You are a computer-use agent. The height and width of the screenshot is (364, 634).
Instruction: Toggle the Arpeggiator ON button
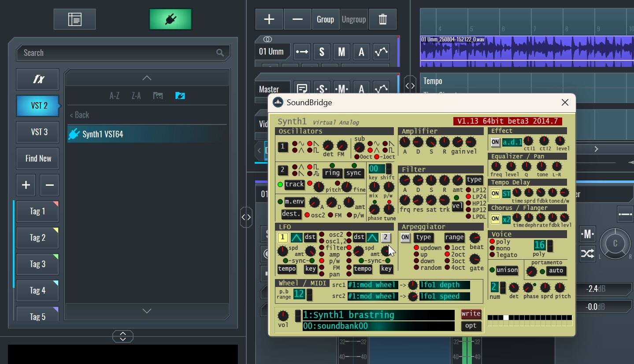[405, 238]
